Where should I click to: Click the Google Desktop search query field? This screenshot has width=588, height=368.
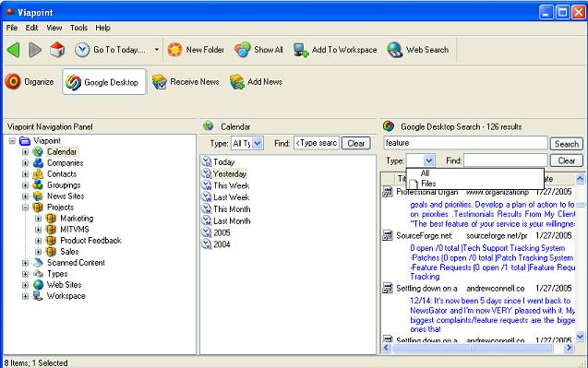click(x=466, y=143)
